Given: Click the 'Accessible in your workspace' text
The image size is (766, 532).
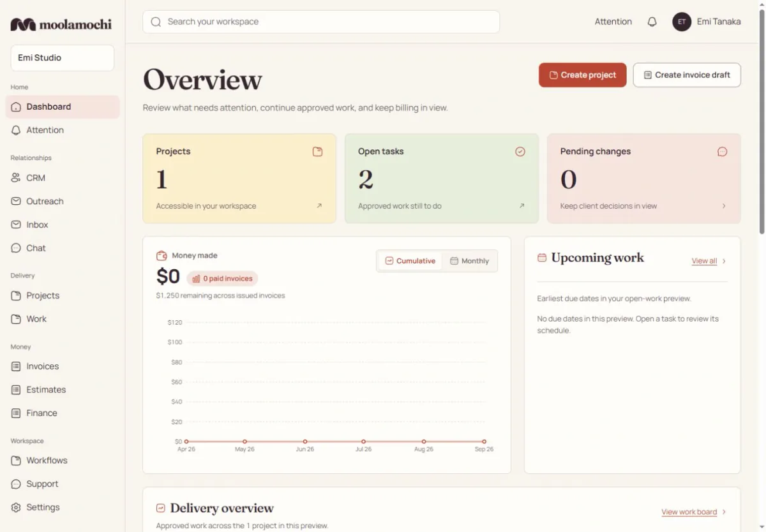Looking at the screenshot, I should (206, 206).
